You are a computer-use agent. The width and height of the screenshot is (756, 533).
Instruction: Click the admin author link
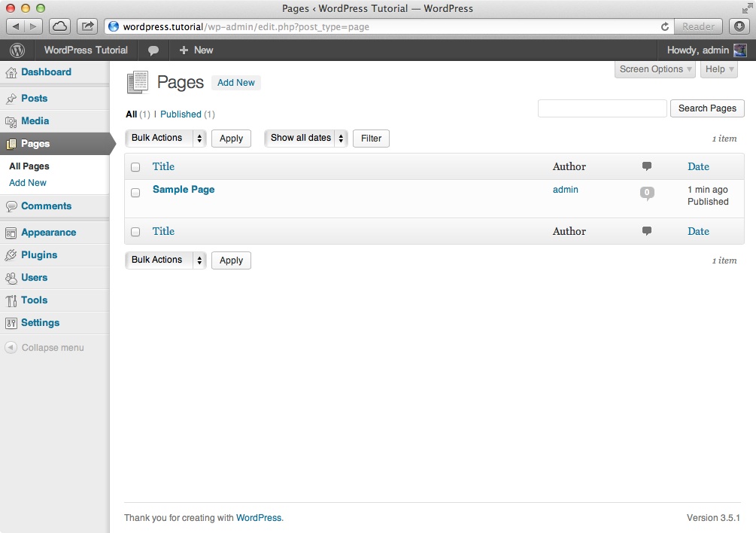[x=565, y=190]
